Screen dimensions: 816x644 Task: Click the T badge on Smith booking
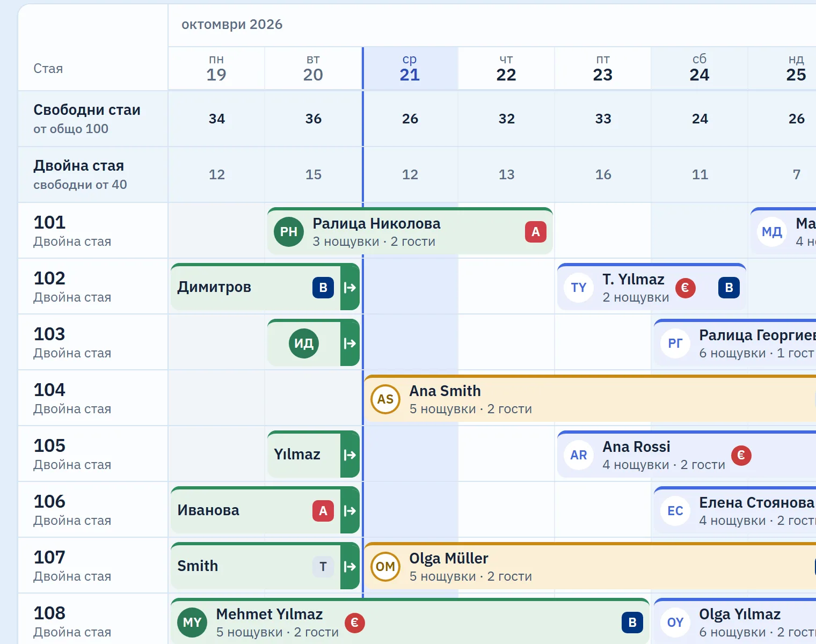tap(323, 567)
